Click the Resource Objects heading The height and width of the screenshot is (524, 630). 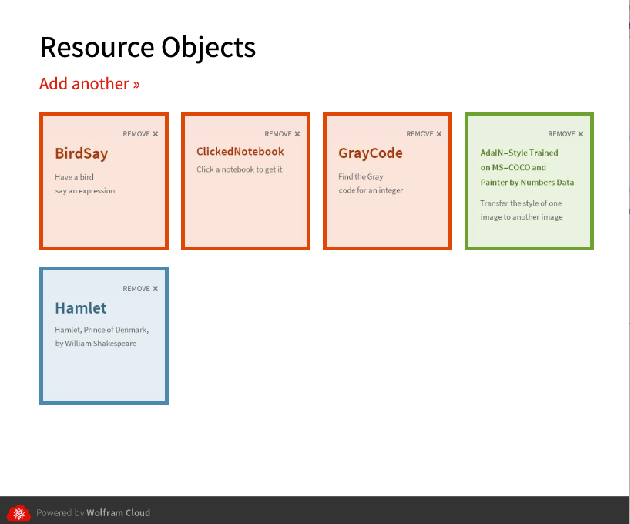pyautogui.click(x=147, y=47)
